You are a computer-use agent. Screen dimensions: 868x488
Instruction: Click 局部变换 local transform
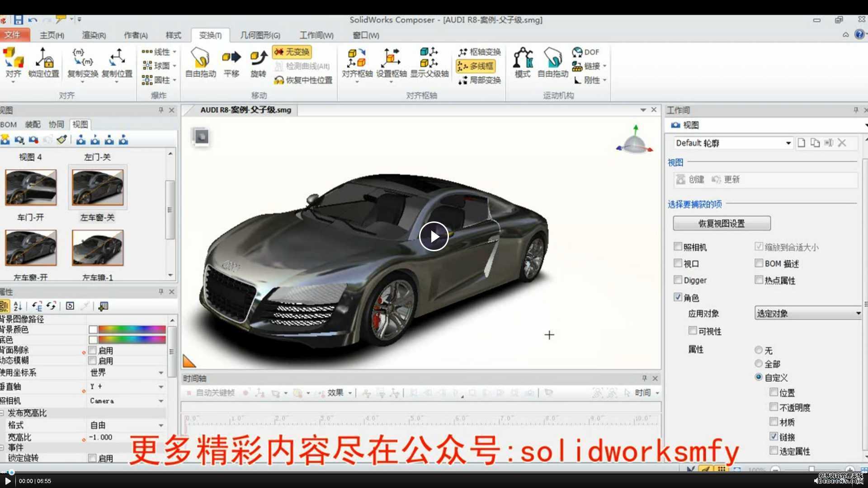point(479,80)
